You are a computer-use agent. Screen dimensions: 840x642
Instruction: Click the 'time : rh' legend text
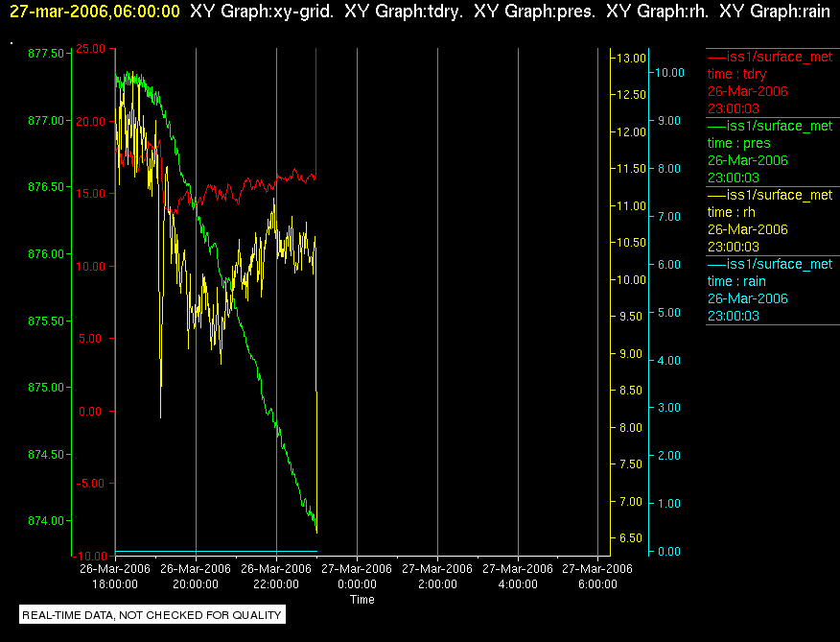732,212
